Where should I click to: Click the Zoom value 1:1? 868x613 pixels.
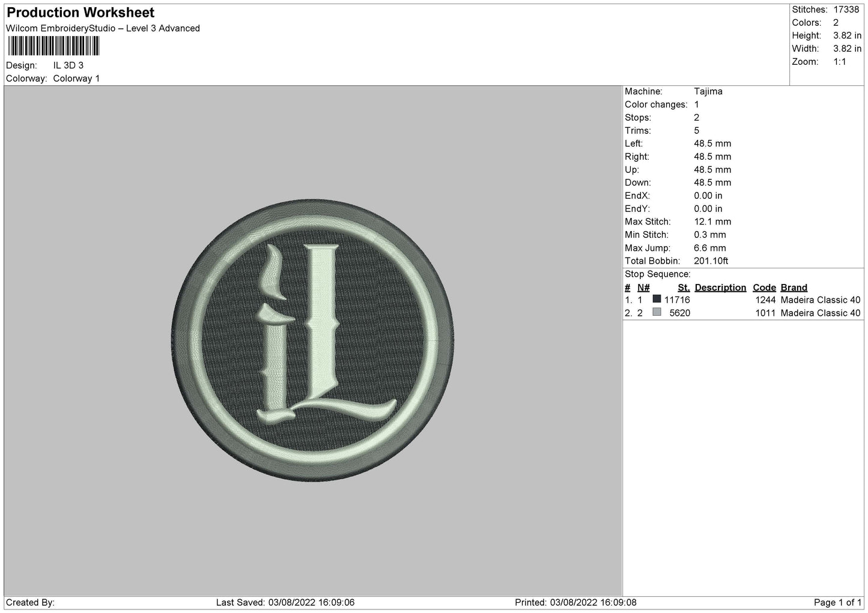[x=839, y=62]
